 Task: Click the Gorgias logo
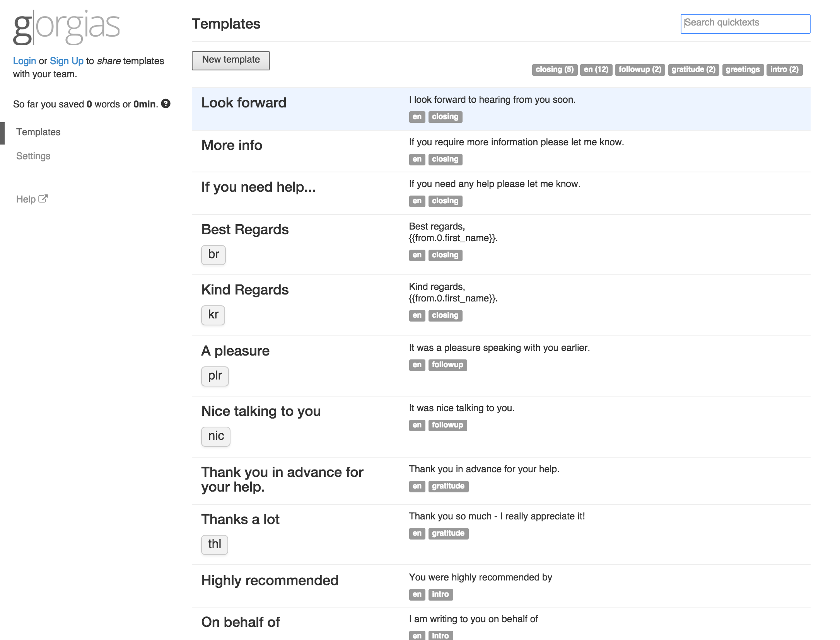pyautogui.click(x=66, y=27)
